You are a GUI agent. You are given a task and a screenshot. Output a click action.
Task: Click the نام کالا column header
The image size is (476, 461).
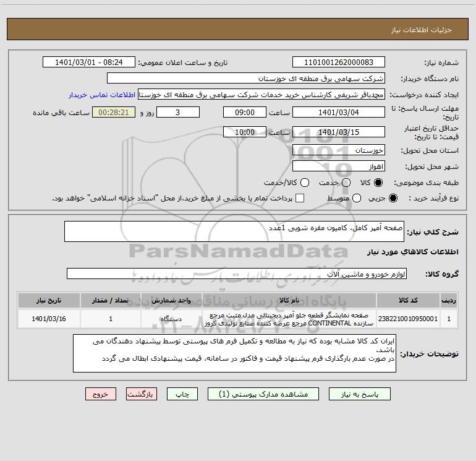click(x=289, y=300)
